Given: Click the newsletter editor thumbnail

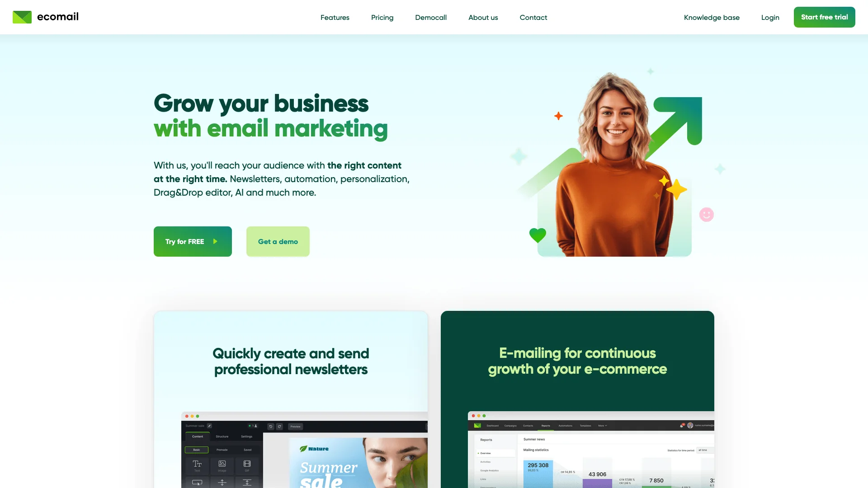Looking at the screenshot, I should click(304, 449).
